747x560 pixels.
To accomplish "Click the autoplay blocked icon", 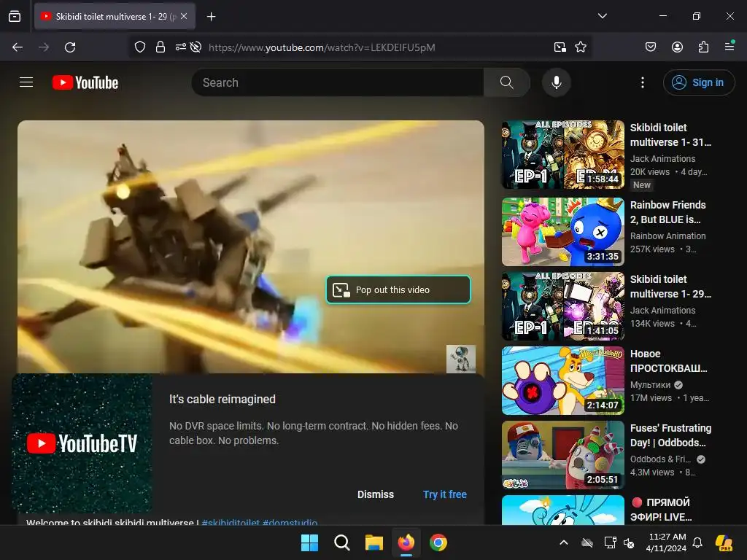I will point(196,47).
